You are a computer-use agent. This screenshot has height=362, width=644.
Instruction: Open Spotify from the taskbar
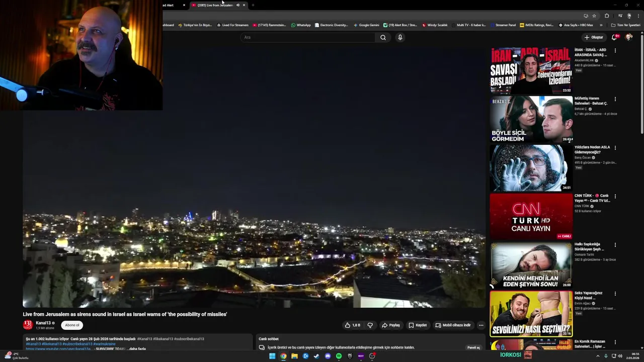click(x=339, y=356)
